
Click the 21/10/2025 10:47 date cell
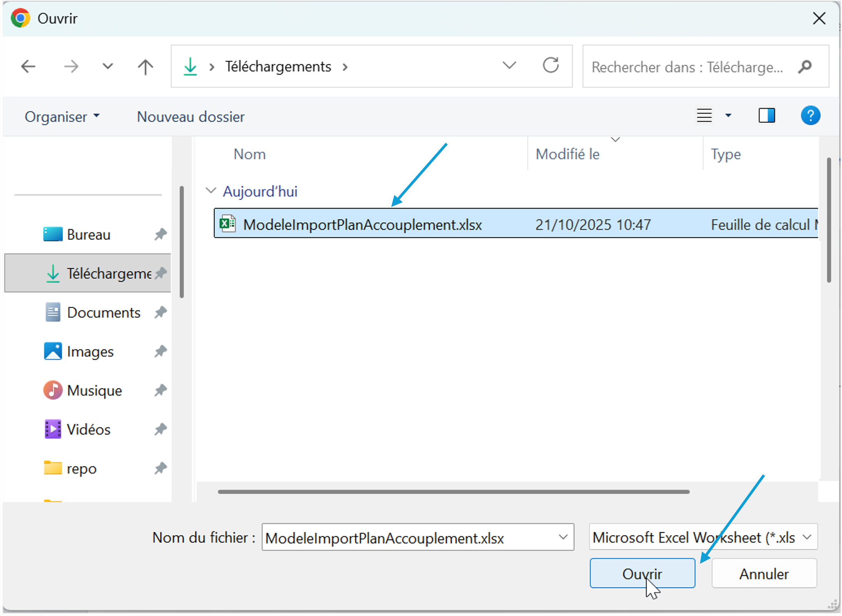pyautogui.click(x=593, y=225)
